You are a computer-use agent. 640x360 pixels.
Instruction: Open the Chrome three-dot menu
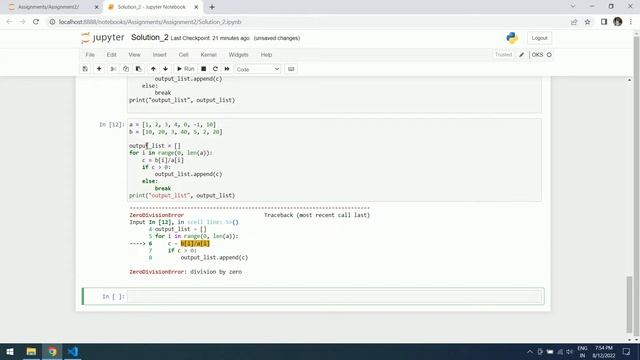point(631,22)
